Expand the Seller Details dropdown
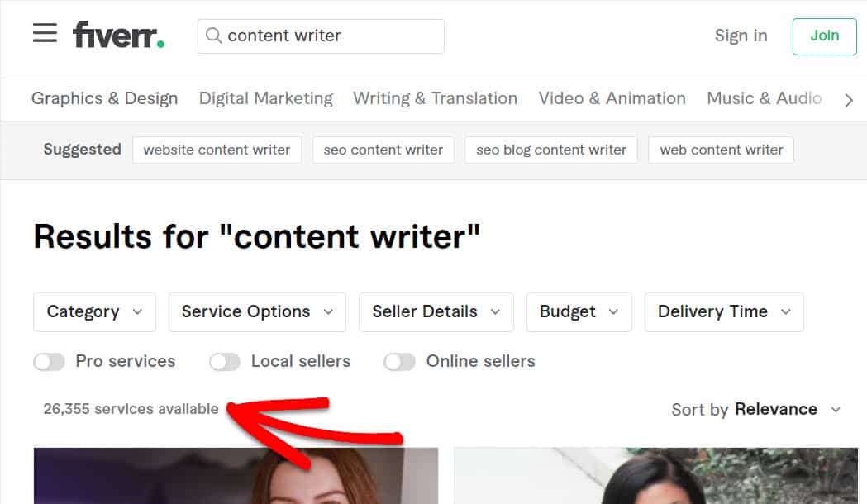 [x=436, y=312]
